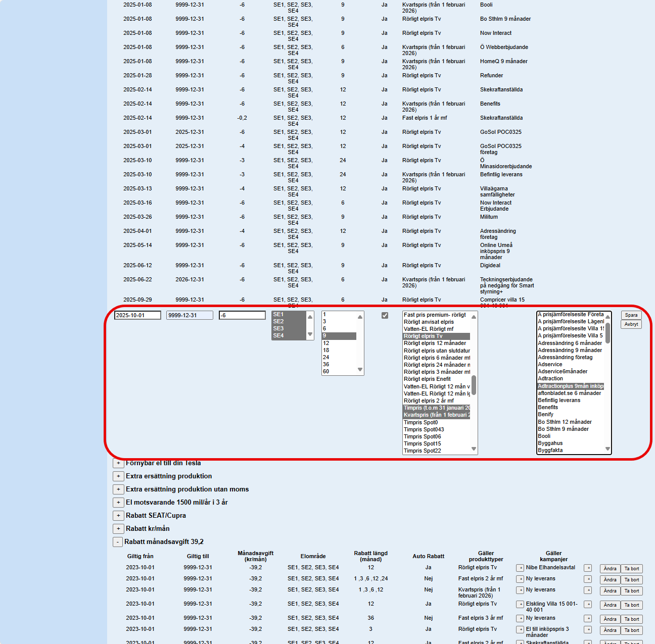Click plus icon left of Elskling Villa 15 001-40 001
655x644 pixels.
click(x=520, y=605)
